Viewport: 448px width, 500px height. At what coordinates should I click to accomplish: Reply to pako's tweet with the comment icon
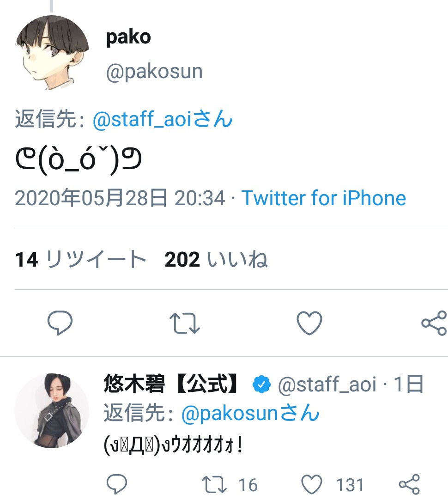[x=60, y=323]
